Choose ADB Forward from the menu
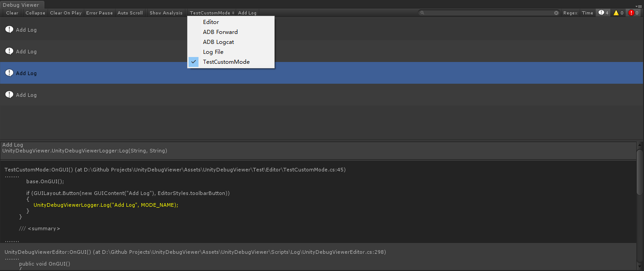 (231, 32)
